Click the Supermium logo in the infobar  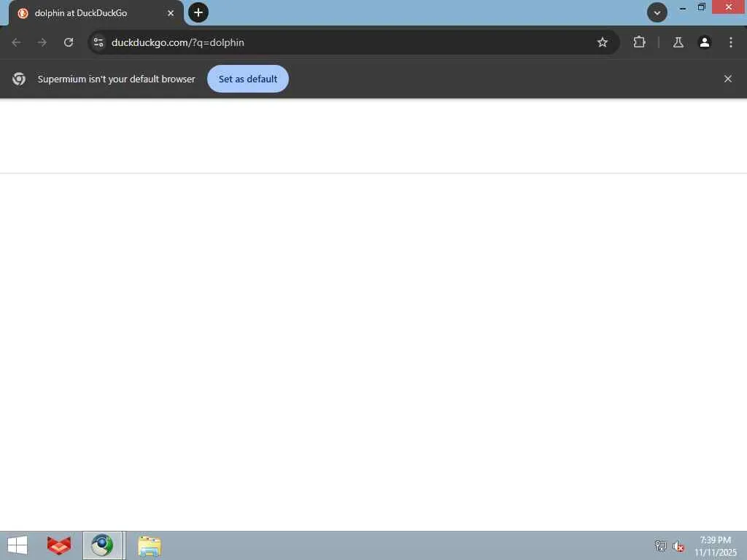tap(19, 79)
